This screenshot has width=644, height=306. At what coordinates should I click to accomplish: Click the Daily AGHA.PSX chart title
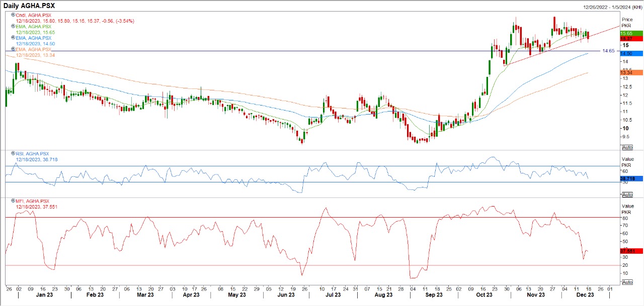[30, 6]
